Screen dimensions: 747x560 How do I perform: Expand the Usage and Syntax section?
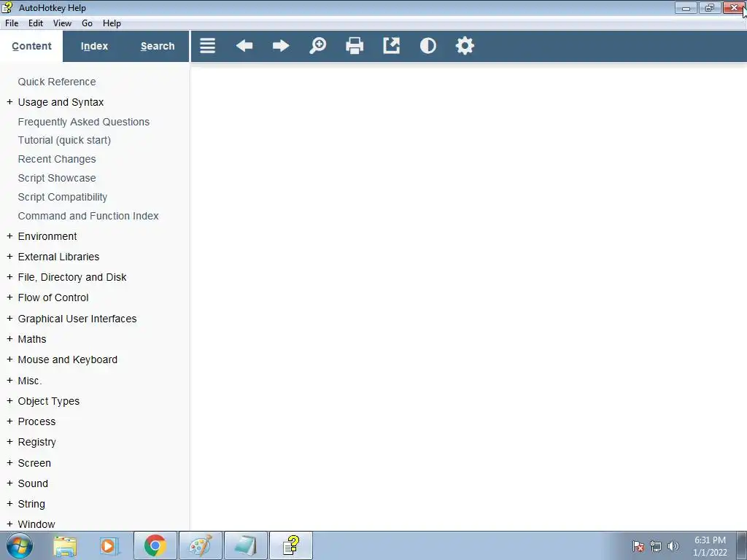click(x=9, y=102)
